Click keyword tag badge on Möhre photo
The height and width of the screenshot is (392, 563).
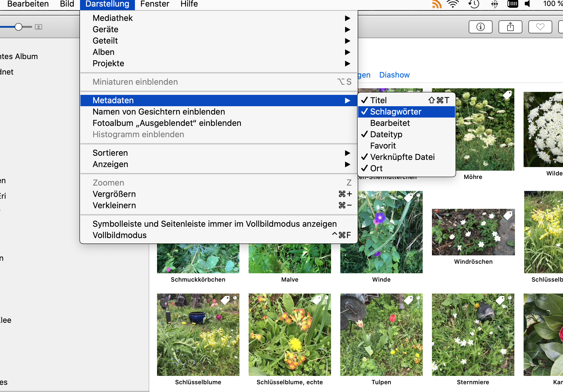(507, 95)
